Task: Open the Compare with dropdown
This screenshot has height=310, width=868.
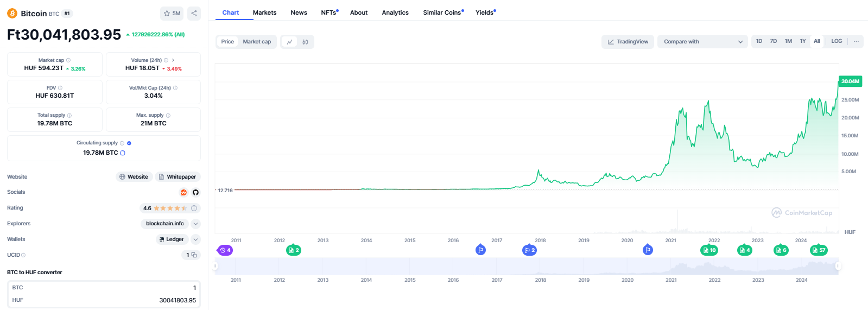Action: click(x=703, y=42)
